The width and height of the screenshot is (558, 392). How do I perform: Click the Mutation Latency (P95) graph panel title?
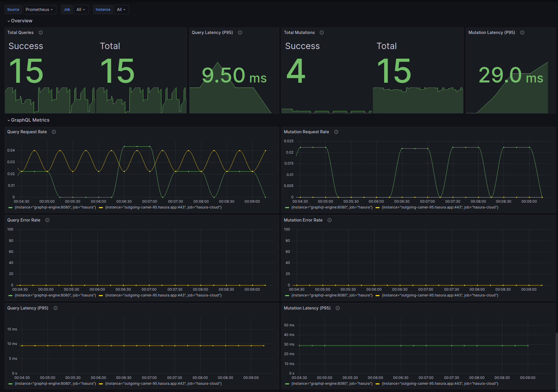coord(307,308)
